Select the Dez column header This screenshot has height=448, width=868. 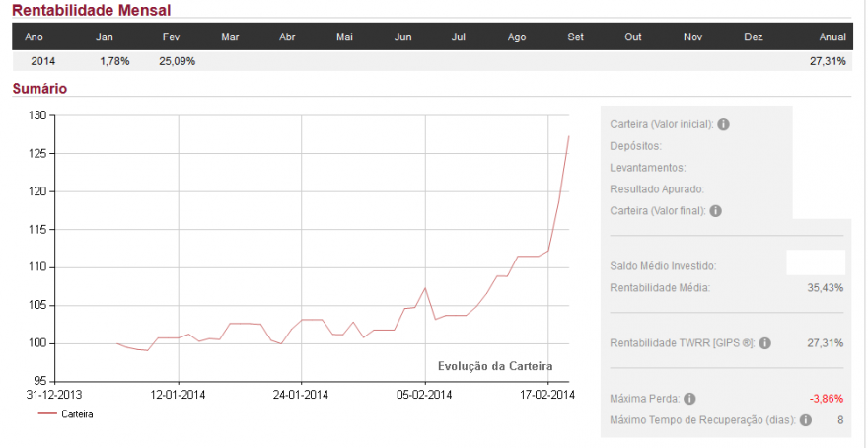pos(754,37)
